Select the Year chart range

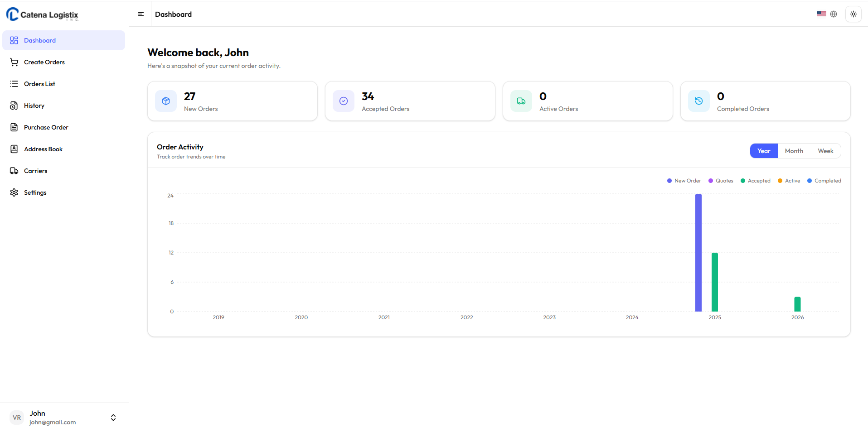click(764, 151)
